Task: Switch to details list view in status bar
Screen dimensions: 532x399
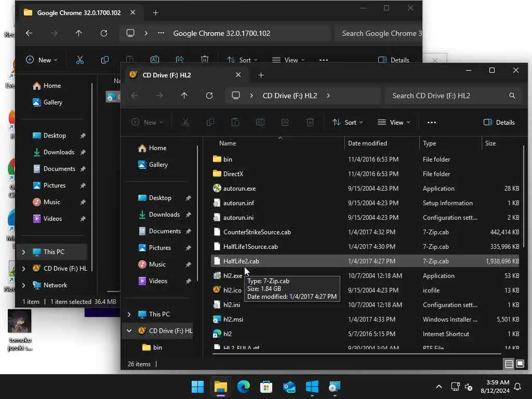Action: tap(509, 364)
